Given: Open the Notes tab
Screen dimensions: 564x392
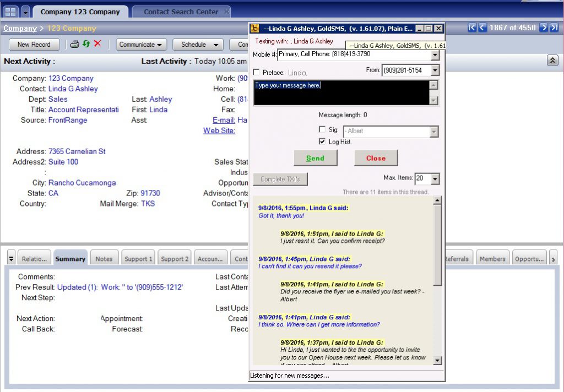Looking at the screenshot, I should point(104,259).
